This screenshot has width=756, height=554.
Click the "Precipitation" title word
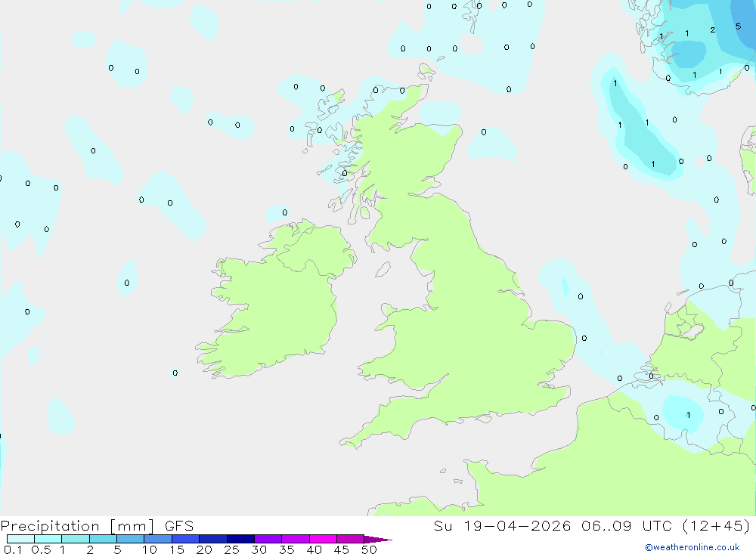point(50,526)
